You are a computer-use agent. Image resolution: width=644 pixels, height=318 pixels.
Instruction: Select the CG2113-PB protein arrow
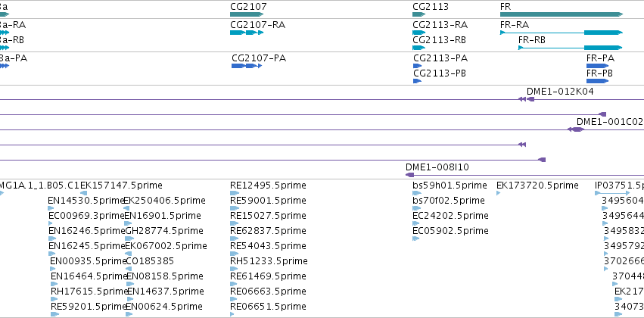click(417, 81)
